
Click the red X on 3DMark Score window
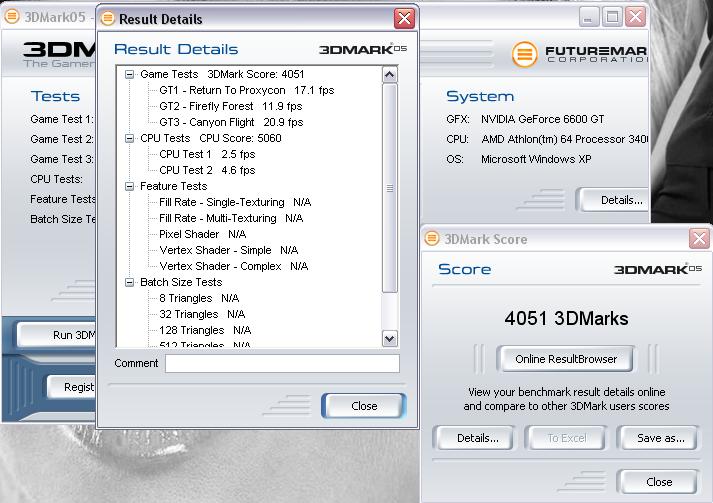coord(699,238)
